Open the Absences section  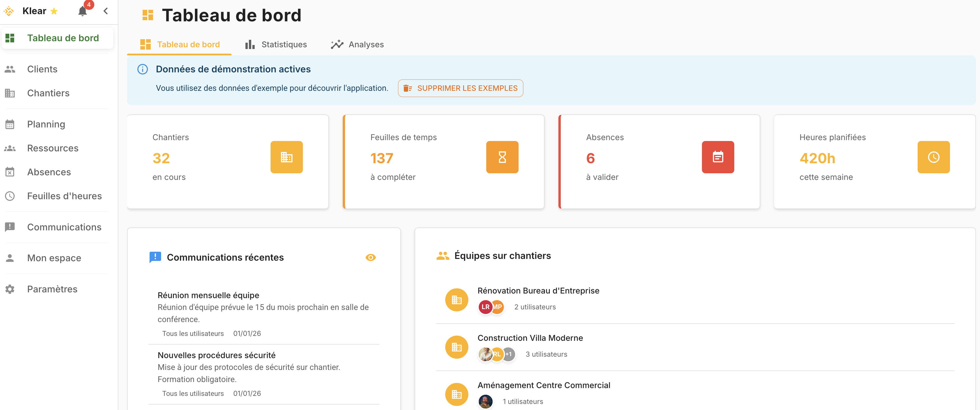[49, 172]
